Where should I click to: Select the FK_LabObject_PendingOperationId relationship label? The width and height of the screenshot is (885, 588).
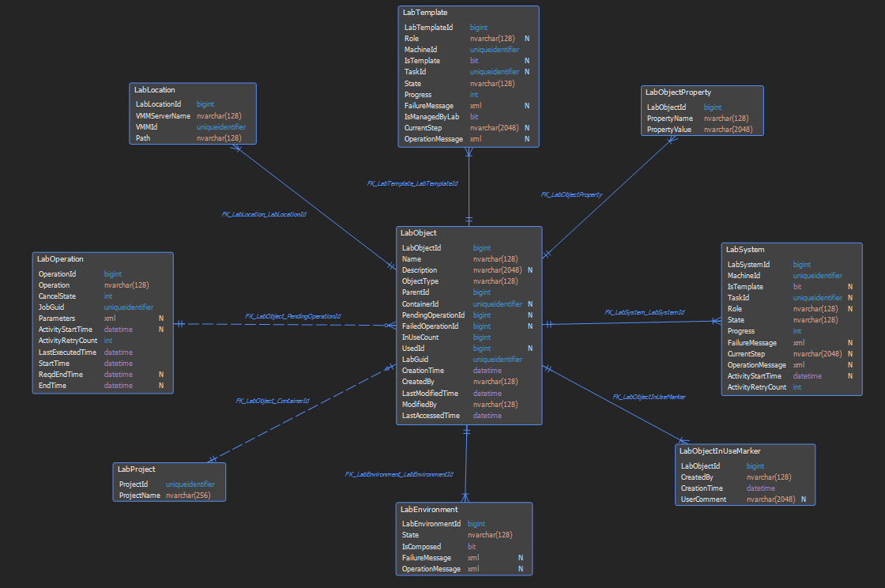(292, 316)
